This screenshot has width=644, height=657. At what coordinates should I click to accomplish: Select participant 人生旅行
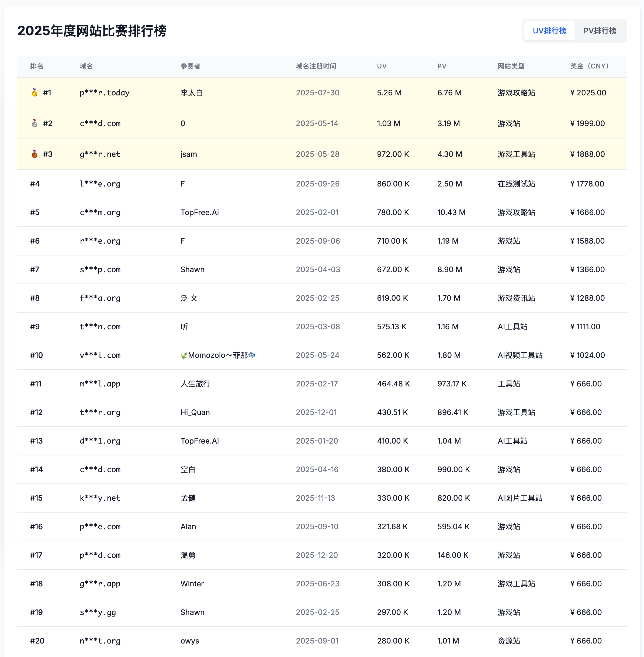coord(196,384)
